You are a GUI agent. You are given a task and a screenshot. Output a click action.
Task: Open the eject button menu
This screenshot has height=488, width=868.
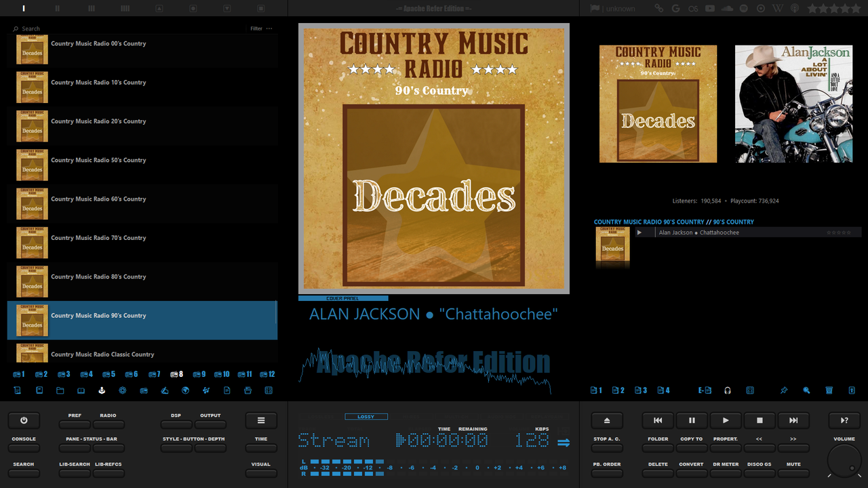tap(607, 420)
